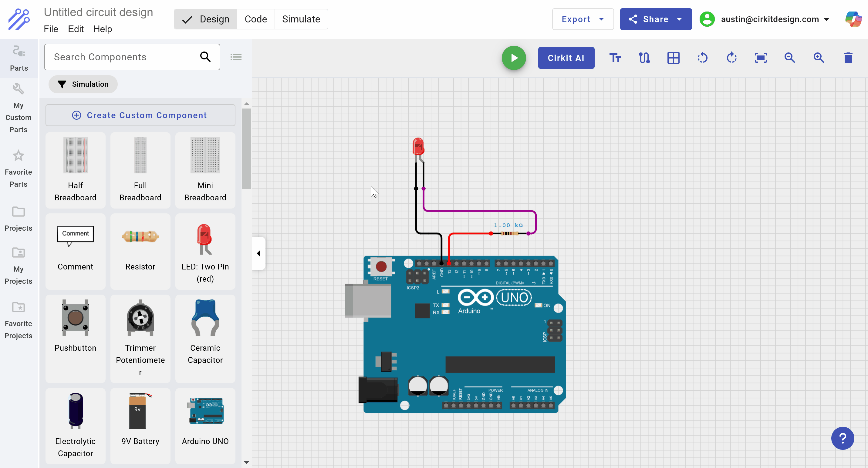Click the scroll down arrow of components list
This screenshot has height=468, width=868.
[246, 462]
